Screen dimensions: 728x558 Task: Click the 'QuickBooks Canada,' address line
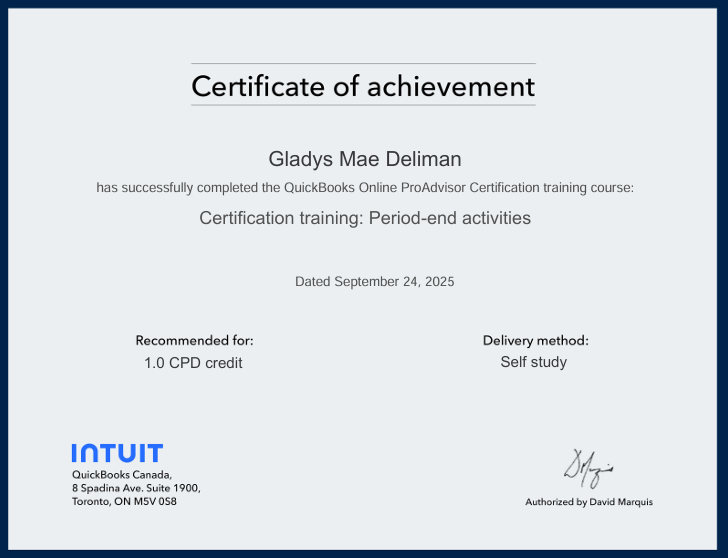click(122, 475)
